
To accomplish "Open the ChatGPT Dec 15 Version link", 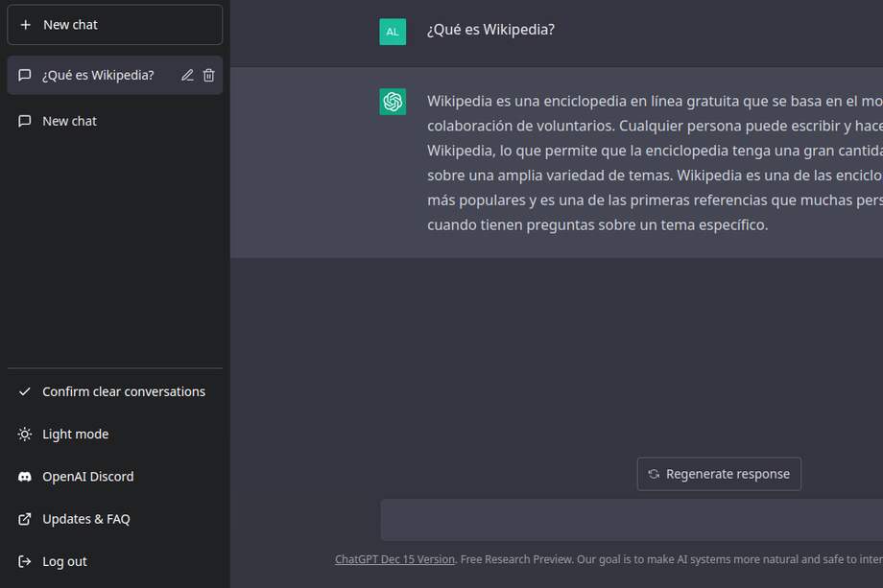I will [394, 558].
